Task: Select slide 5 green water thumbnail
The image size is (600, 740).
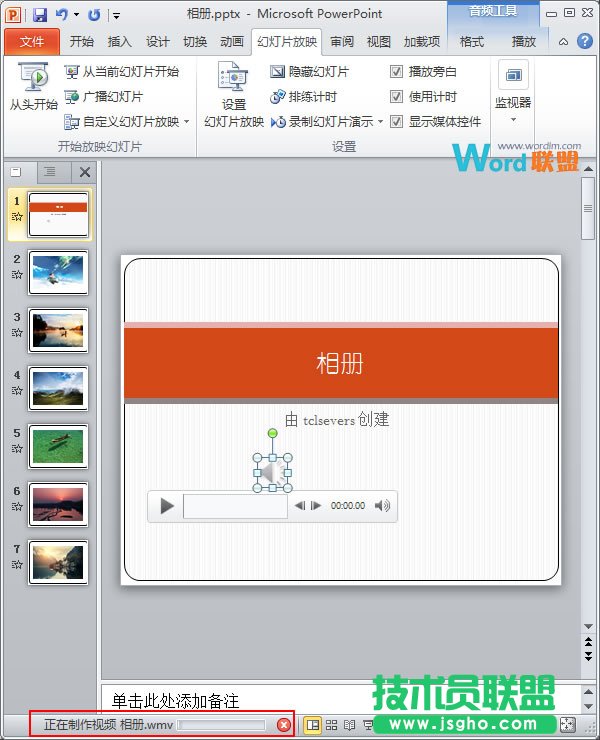Action: click(58, 446)
